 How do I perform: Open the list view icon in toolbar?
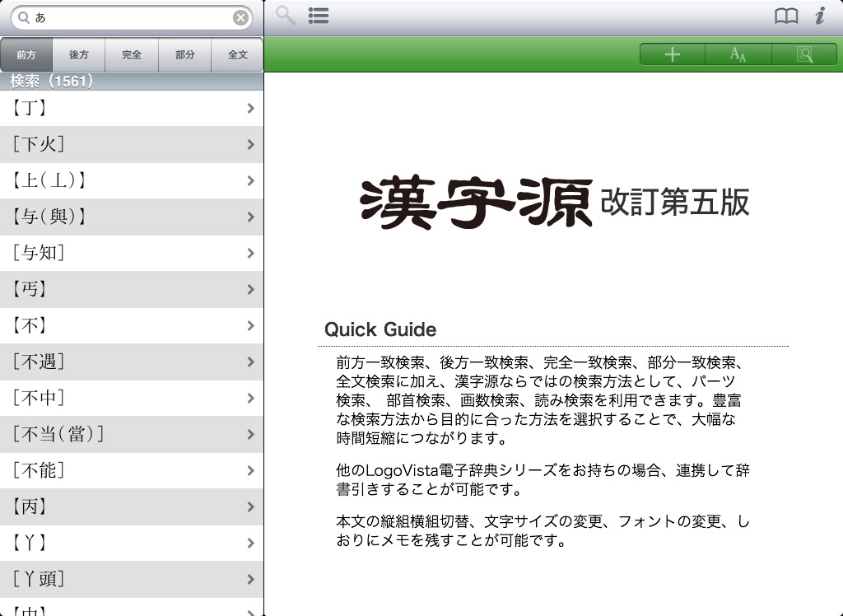[319, 16]
